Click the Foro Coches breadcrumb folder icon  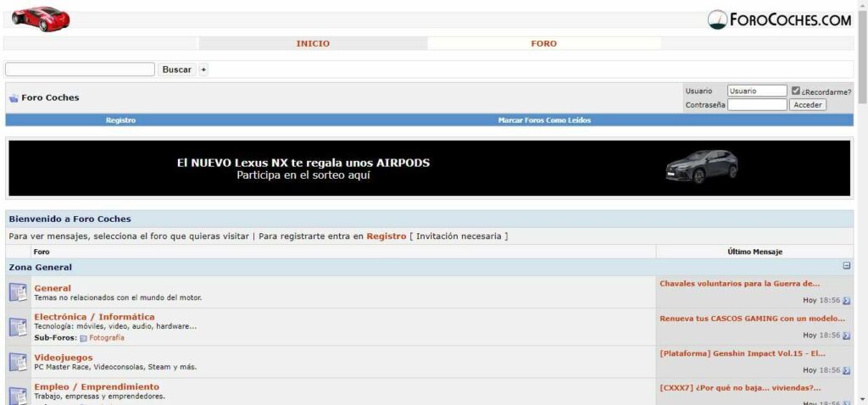click(14, 98)
